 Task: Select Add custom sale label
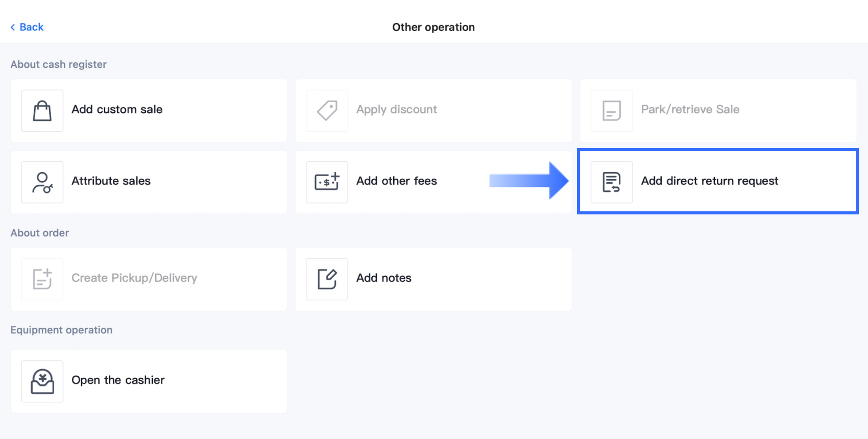click(x=117, y=109)
